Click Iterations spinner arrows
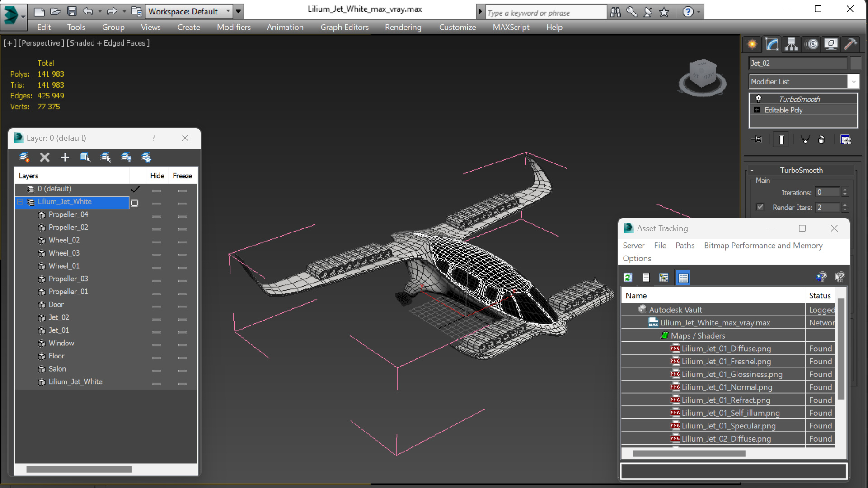Viewport: 868px width, 488px height. tap(845, 192)
